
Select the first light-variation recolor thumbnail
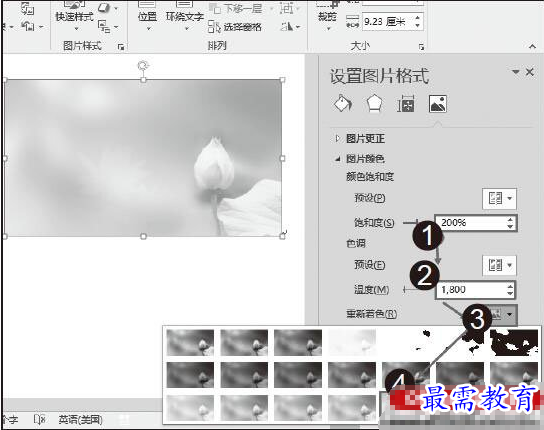point(190,407)
